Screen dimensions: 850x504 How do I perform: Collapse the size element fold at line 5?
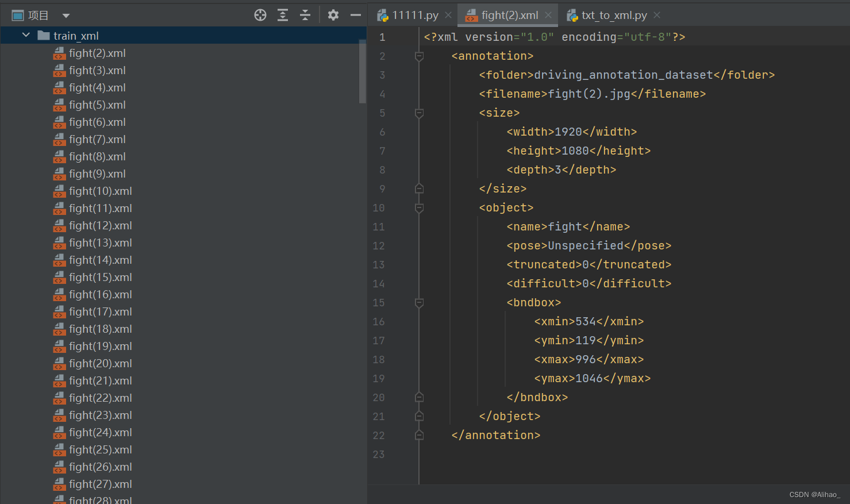[x=418, y=113]
